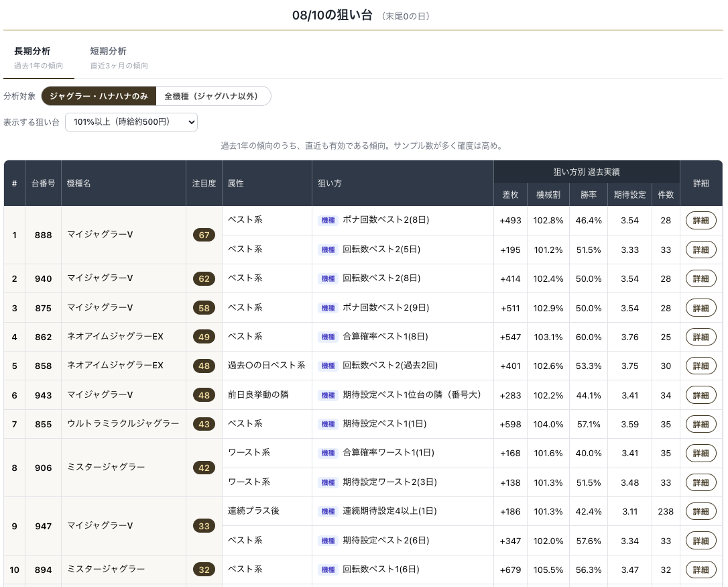This screenshot has width=728, height=587.
Task: Click 機種 badge beside 合算確率ベスト1(8日)
Action: [328, 337]
